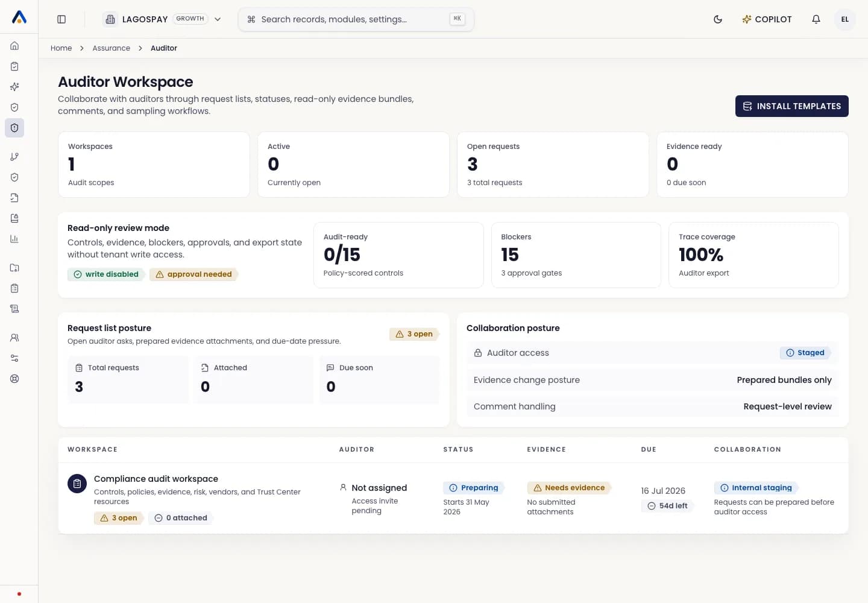Click the app logo at top left
Viewport: 868px width, 603px height.
coord(19,17)
